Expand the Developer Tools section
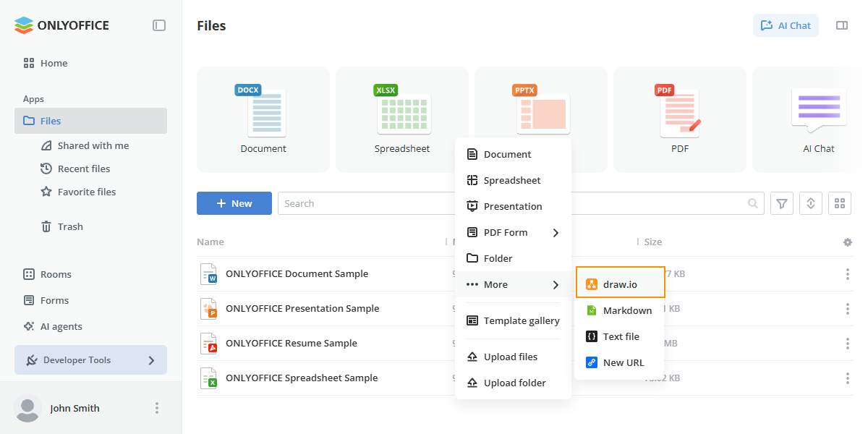Image resolution: width=868 pixels, height=434 pixels. point(90,360)
